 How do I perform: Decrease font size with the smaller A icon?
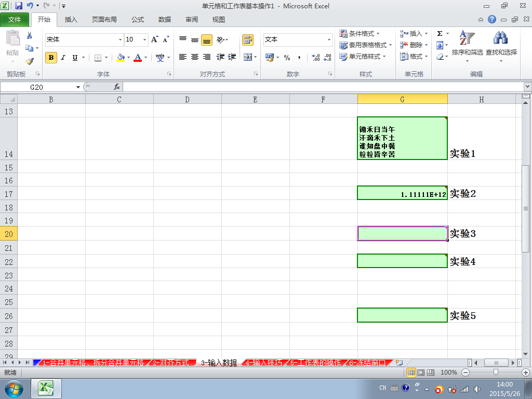tap(166, 39)
